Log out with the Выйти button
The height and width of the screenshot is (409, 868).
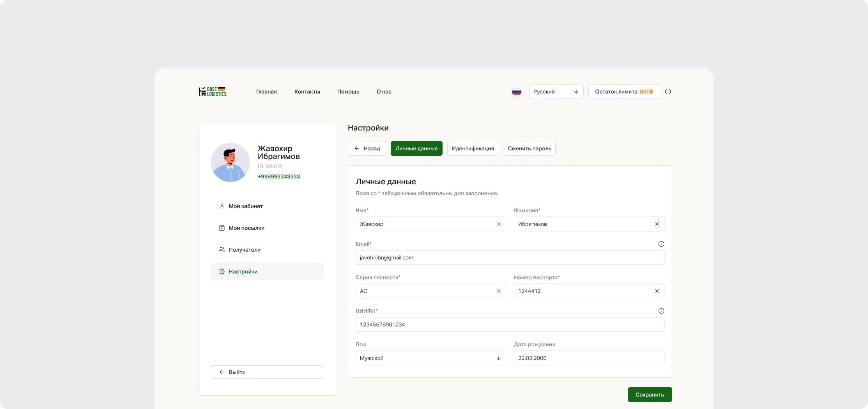(x=267, y=372)
